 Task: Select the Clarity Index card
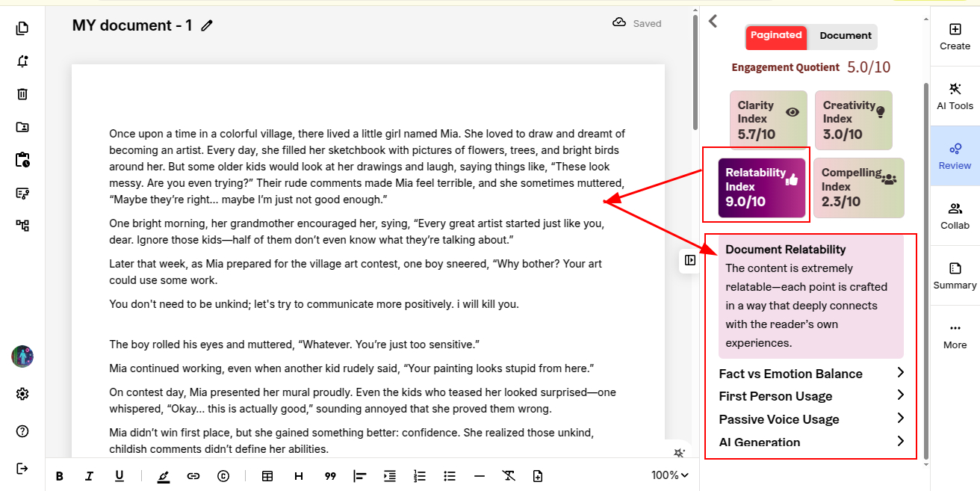pos(768,120)
